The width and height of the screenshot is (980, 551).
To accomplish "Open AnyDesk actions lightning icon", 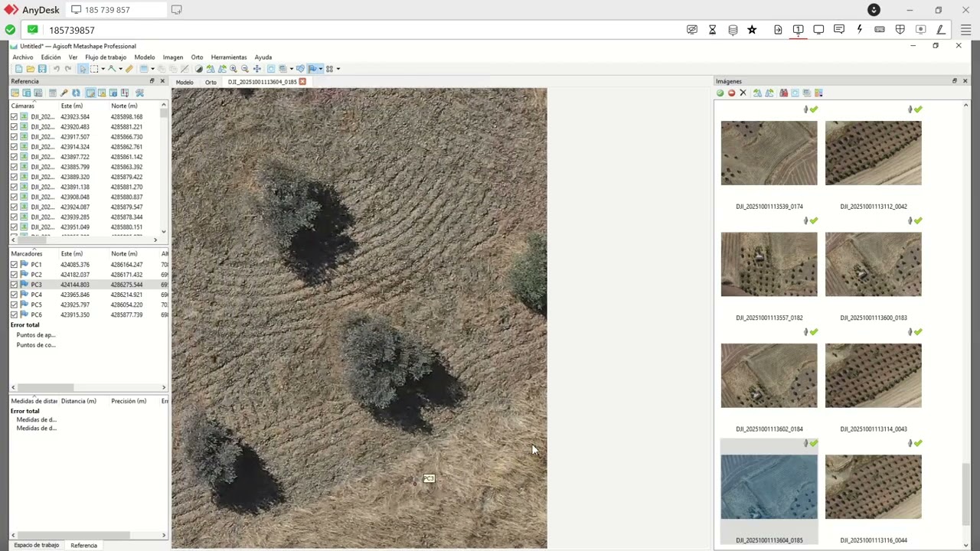I will 859,30.
